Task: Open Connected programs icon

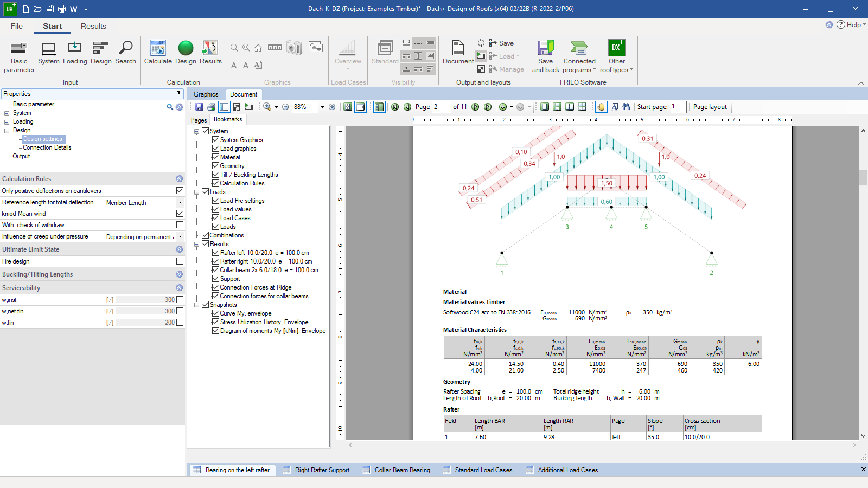Action: [x=579, y=56]
